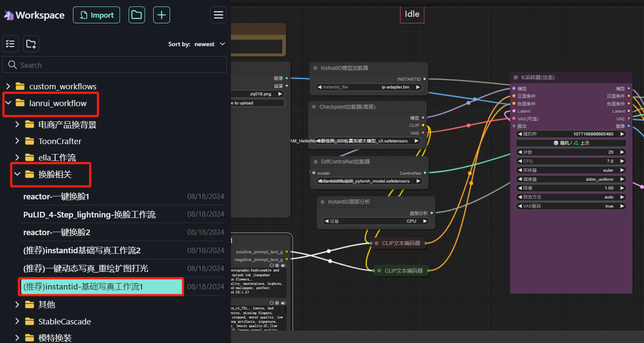Click the CFG 7.0 value field
The image size is (644, 343).
point(571,161)
